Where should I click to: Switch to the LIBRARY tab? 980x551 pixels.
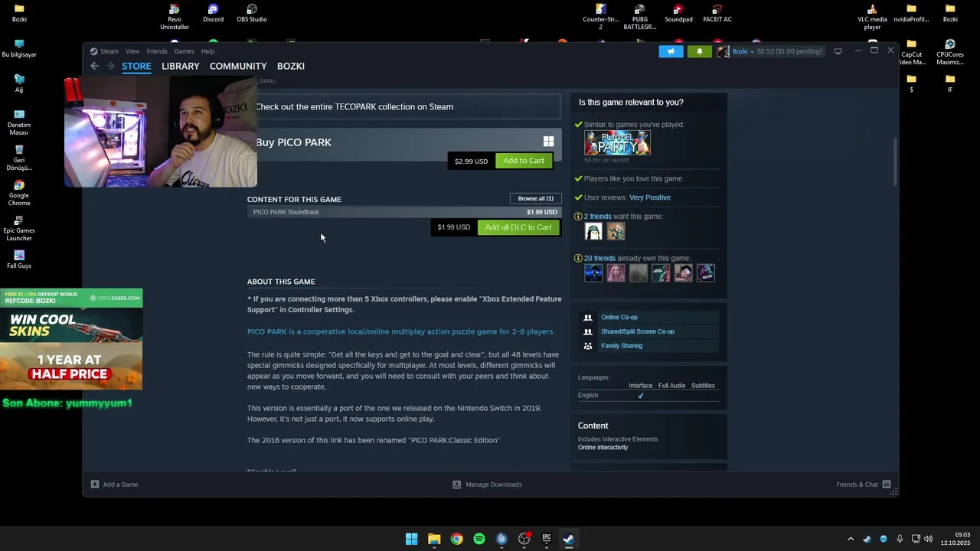point(180,67)
